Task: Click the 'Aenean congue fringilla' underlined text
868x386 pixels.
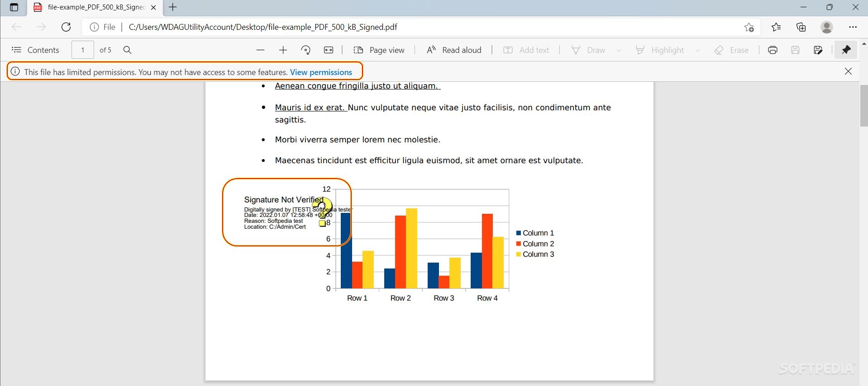Action: pyautogui.click(x=358, y=86)
